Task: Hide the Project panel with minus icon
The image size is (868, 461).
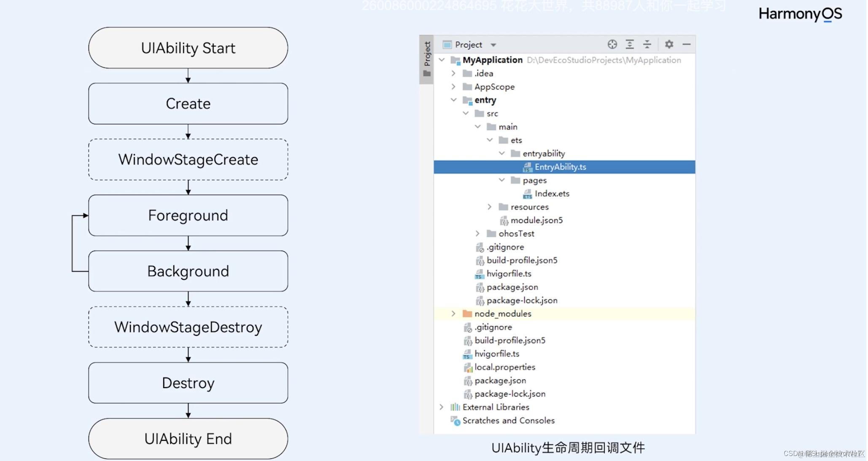Action: coord(686,44)
